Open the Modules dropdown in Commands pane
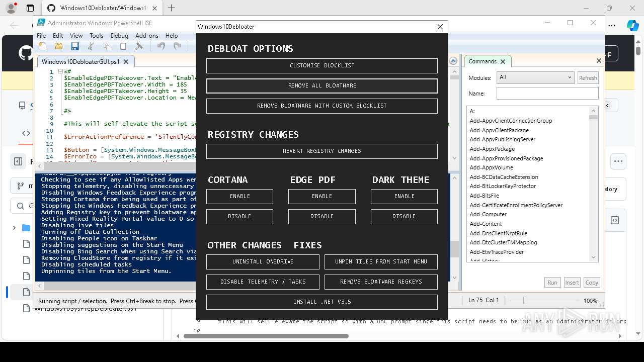The image size is (644, 362). click(x=535, y=77)
